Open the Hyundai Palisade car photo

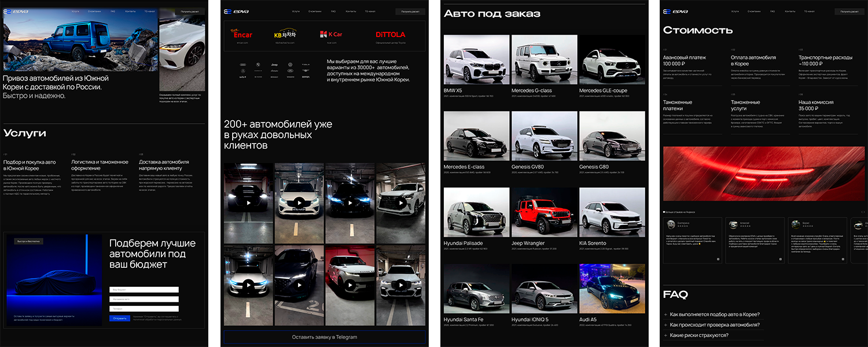click(x=476, y=212)
